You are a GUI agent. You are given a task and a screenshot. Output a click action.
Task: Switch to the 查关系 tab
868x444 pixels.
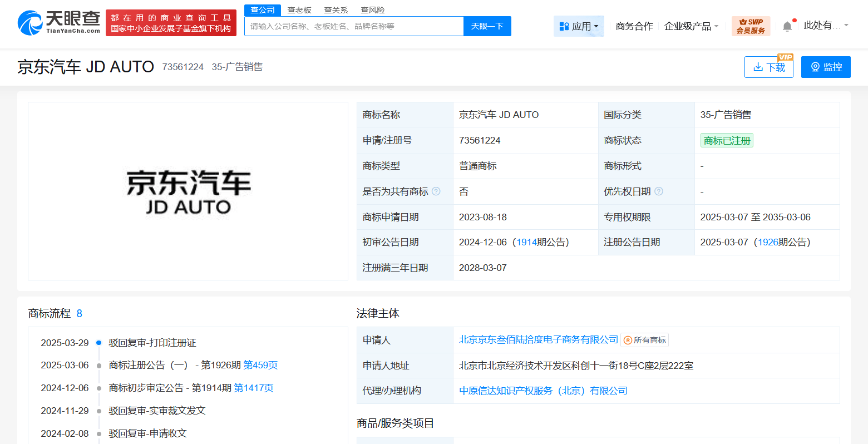(x=336, y=10)
